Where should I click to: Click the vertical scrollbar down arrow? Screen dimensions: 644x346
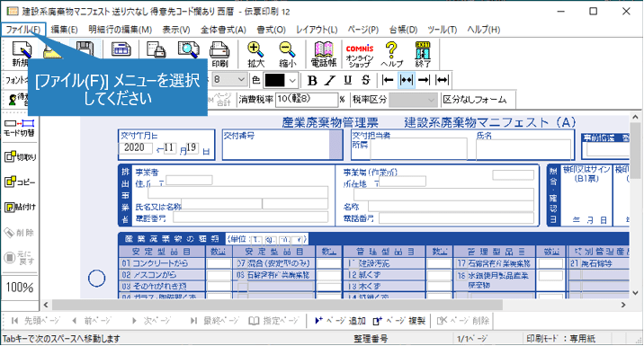tap(635, 293)
